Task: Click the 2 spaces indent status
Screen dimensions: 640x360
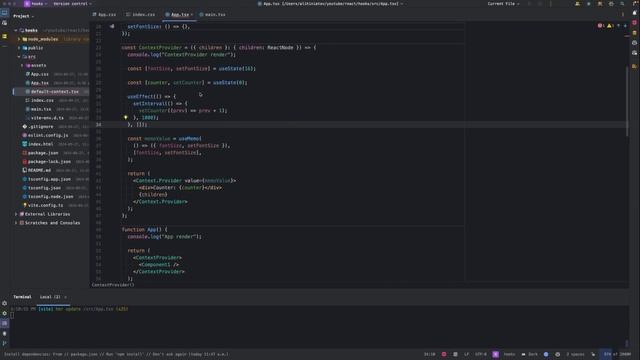Action: coord(575,354)
